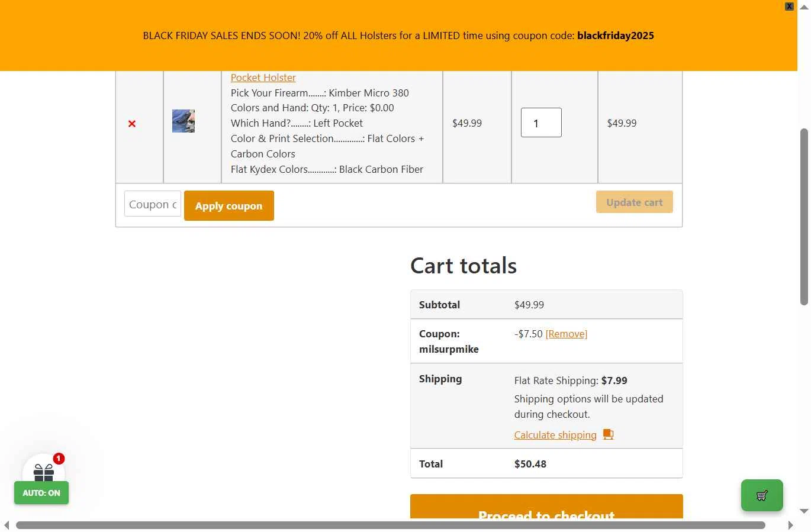This screenshot has height=532, width=811.
Task: Open the Calculate shipping link
Action: [555, 435]
